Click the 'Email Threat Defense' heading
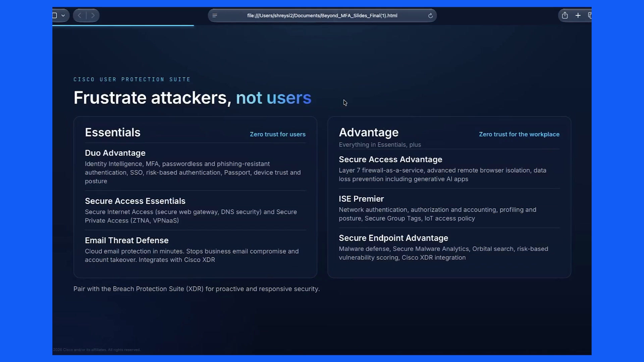Screen dimensions: 644x362 (x=127, y=240)
